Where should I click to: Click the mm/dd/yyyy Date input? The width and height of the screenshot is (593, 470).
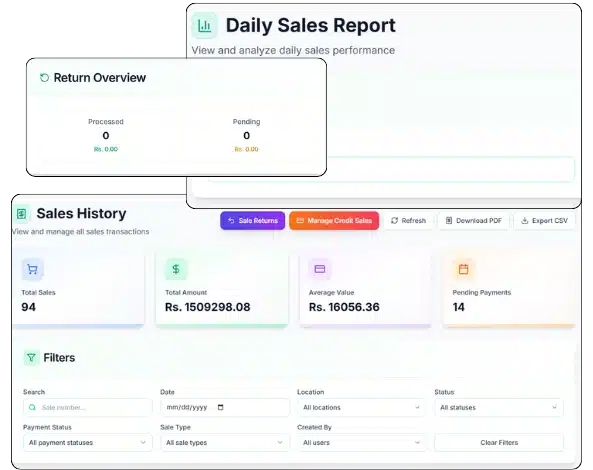[225, 407]
